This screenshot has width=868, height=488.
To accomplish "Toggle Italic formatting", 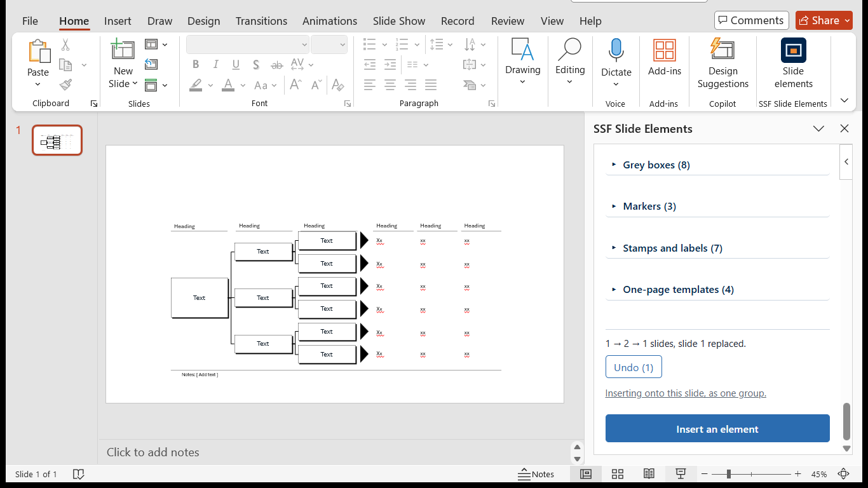I will (216, 65).
